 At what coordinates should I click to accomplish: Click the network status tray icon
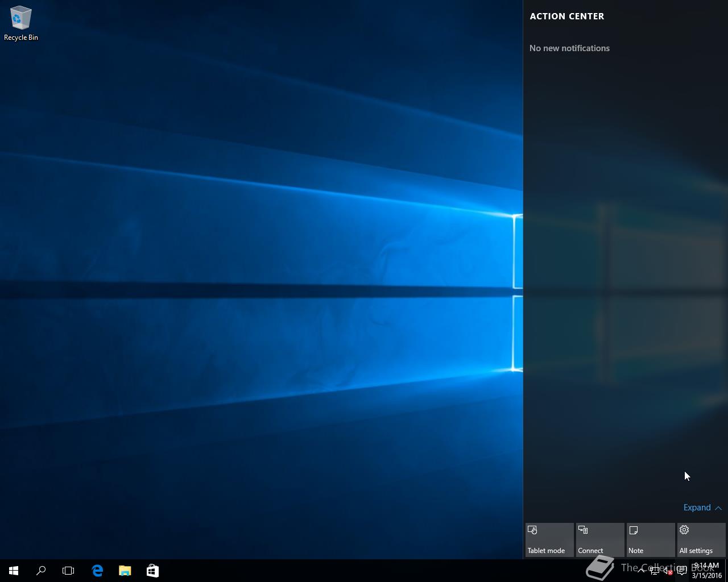[655, 571]
